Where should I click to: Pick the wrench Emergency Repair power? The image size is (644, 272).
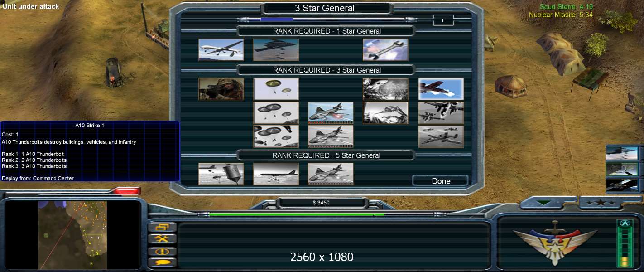point(385,50)
